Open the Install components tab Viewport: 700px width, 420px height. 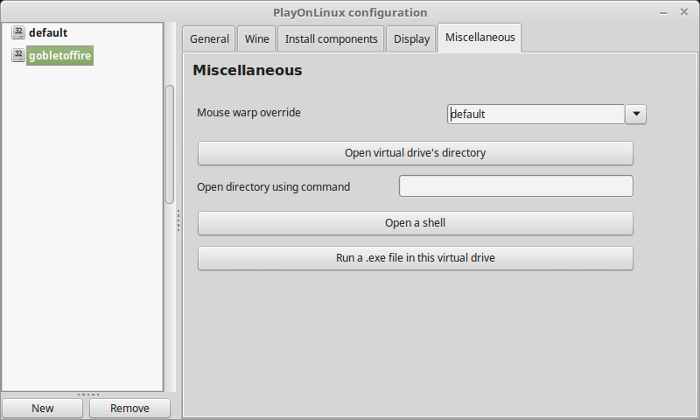(x=331, y=39)
